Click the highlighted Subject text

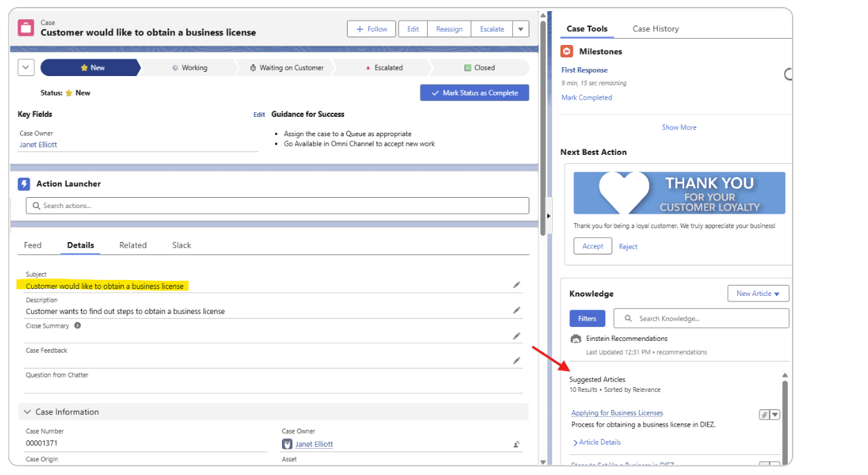pos(105,286)
